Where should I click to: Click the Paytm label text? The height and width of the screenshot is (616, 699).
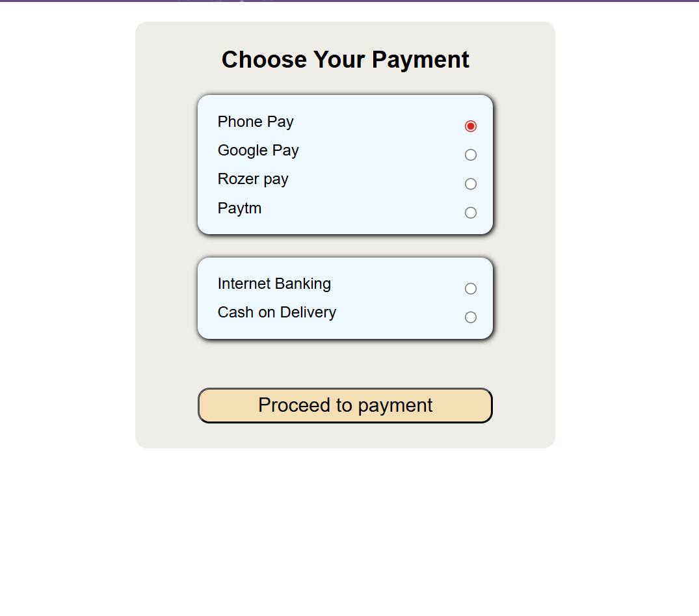coord(239,208)
